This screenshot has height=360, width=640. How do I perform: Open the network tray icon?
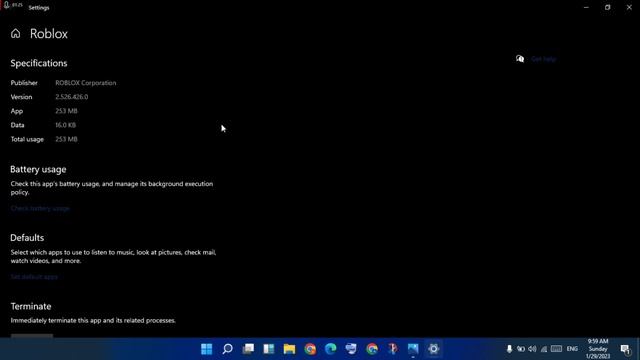[544, 349]
